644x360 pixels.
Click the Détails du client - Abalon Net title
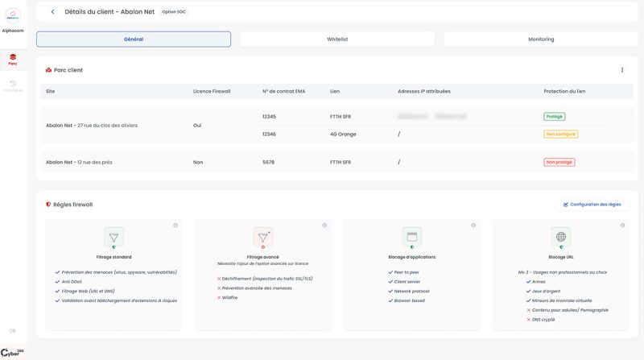[x=109, y=12]
